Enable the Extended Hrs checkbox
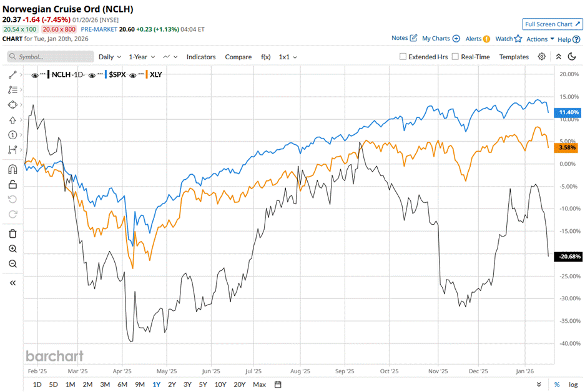This screenshot has width=585, height=392. (x=403, y=56)
